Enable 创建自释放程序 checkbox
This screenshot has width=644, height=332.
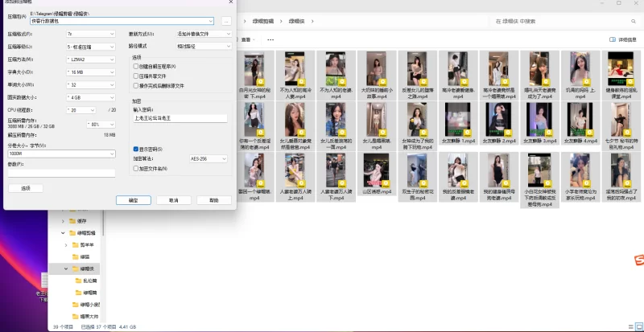click(135, 66)
